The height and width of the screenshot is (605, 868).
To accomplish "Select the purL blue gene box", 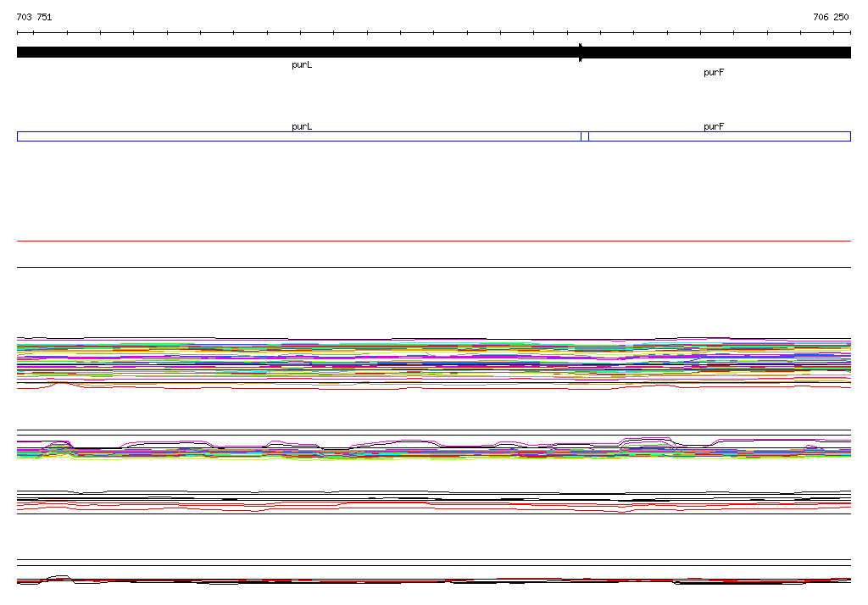I will tap(299, 136).
